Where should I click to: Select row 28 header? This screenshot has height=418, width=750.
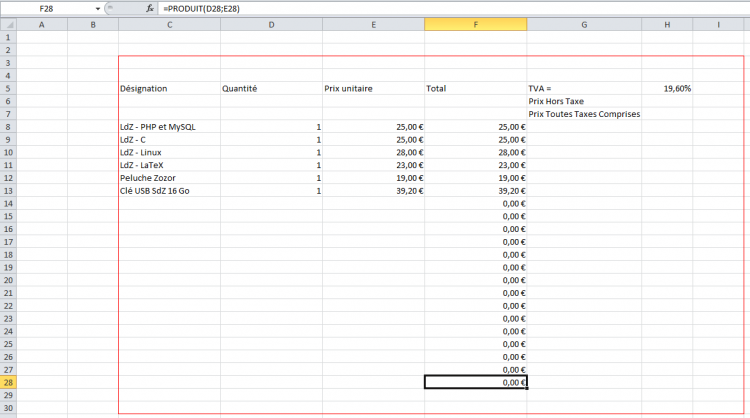click(x=7, y=382)
